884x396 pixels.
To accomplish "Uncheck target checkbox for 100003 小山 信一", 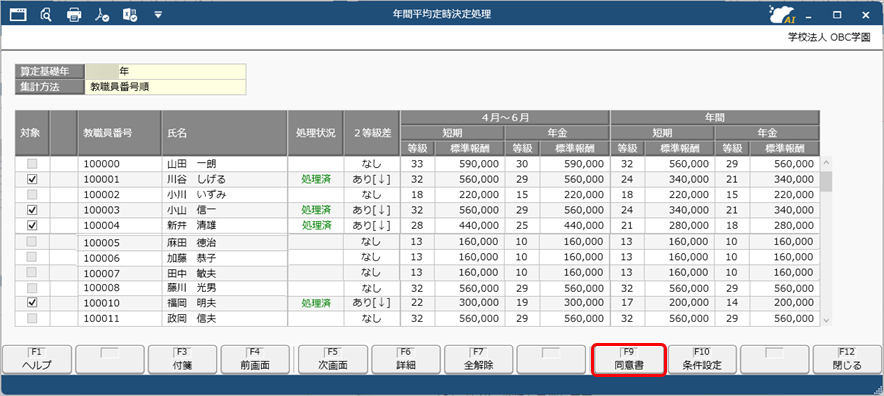I will click(x=32, y=210).
